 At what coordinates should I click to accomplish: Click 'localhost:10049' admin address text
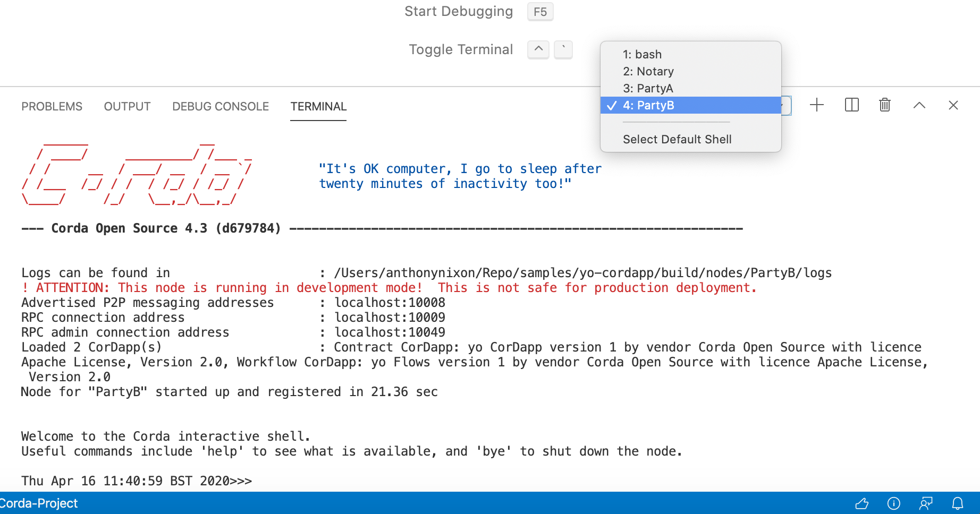[x=390, y=332]
